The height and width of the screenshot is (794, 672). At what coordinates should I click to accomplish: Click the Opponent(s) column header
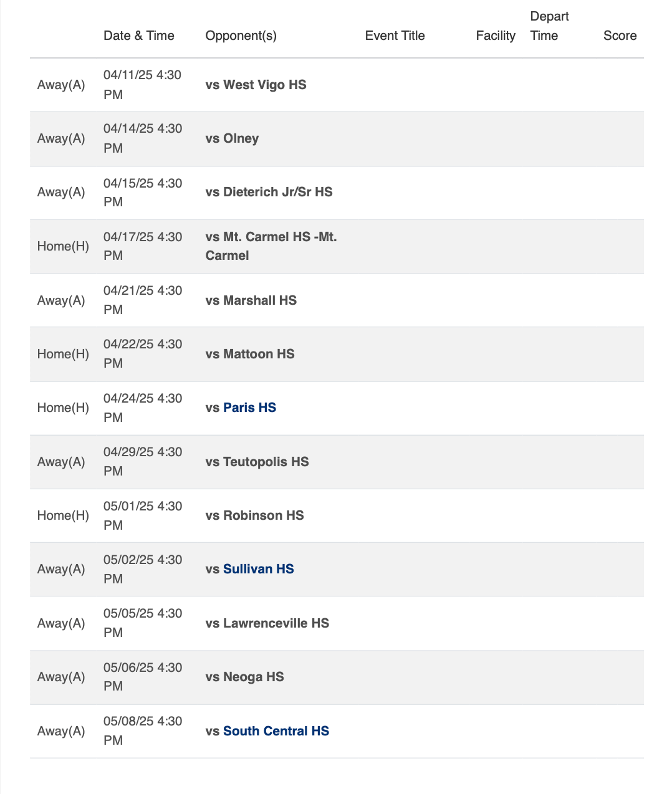coord(241,36)
